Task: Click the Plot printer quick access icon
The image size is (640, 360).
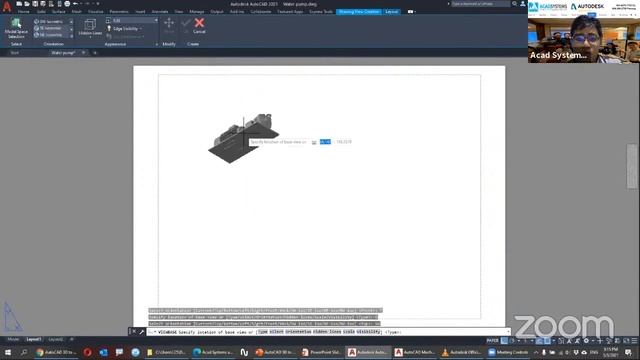Action: (67, 4)
